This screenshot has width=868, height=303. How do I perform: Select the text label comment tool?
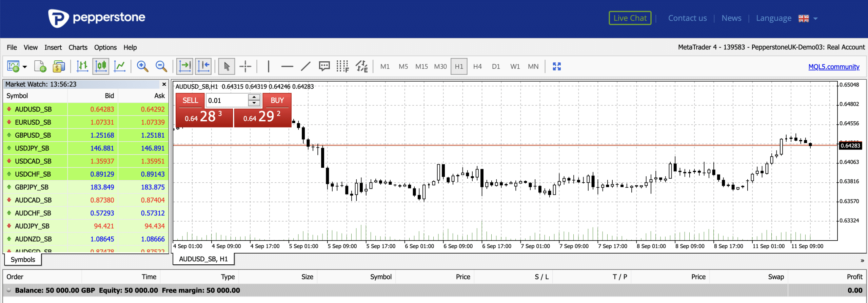coord(324,66)
